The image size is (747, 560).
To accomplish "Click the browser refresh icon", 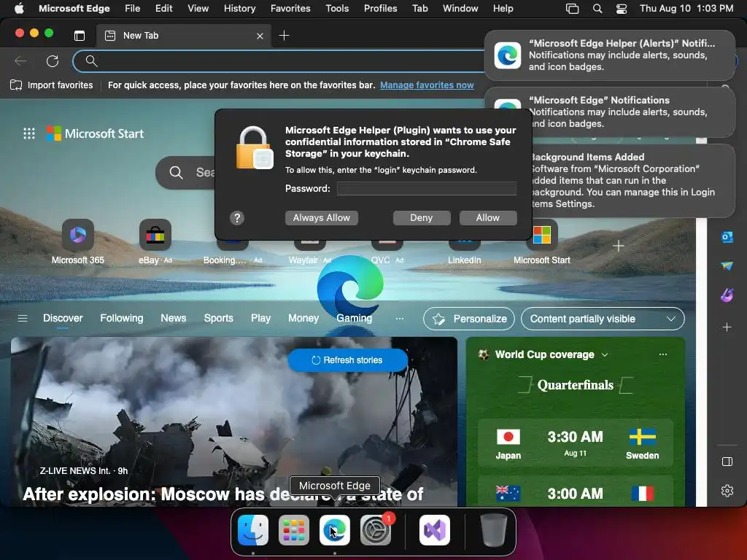I will 53,61.
